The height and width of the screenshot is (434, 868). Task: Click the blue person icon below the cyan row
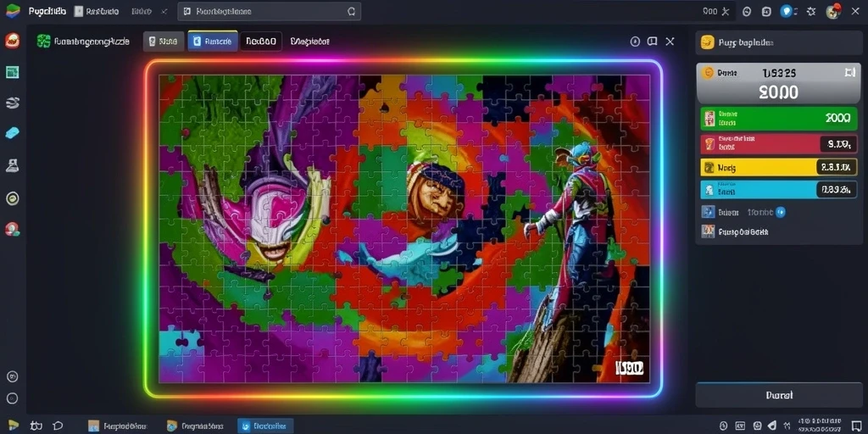pos(708,212)
